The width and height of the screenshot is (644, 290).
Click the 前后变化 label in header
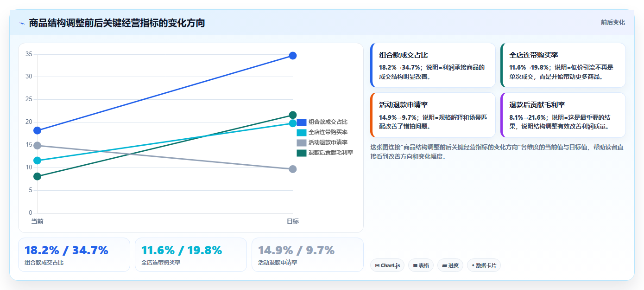click(x=612, y=22)
